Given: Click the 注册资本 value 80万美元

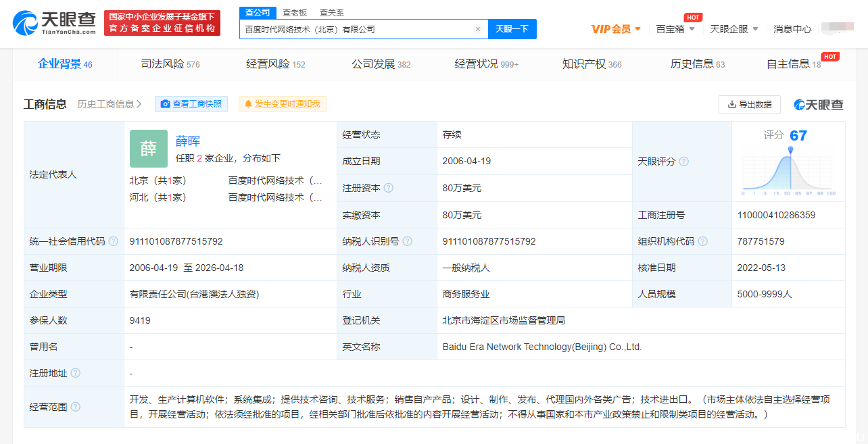Looking at the screenshot, I should [462, 188].
